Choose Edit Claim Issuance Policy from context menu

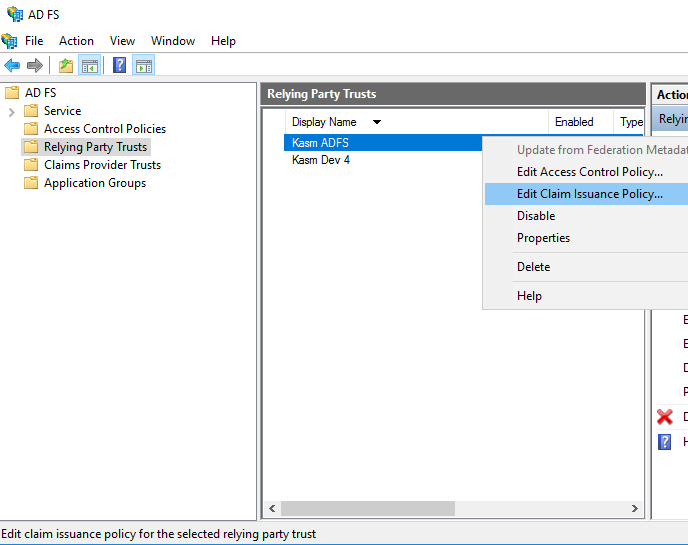589,194
